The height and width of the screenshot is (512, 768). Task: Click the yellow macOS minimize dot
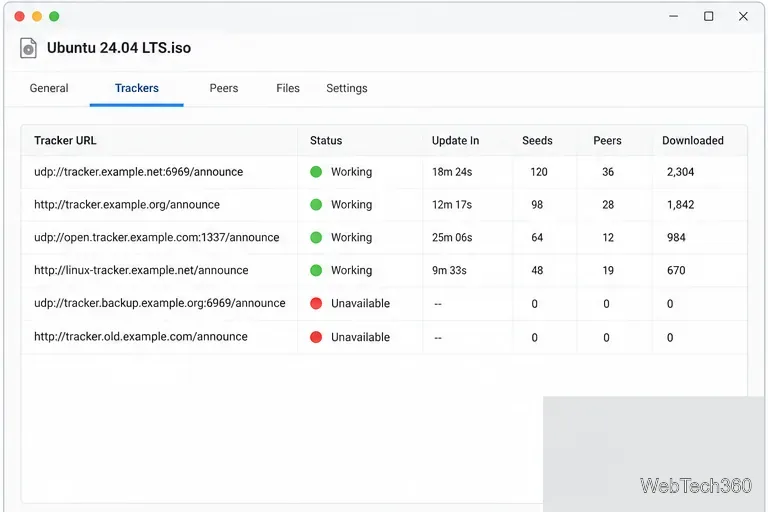[37, 16]
